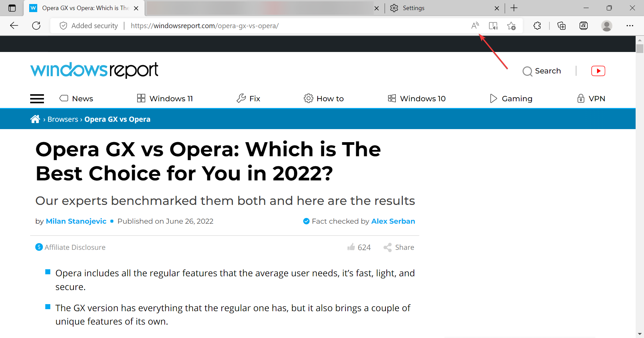Click the page scrollbar thumb
Screen dimensions: 644x338
point(640,49)
